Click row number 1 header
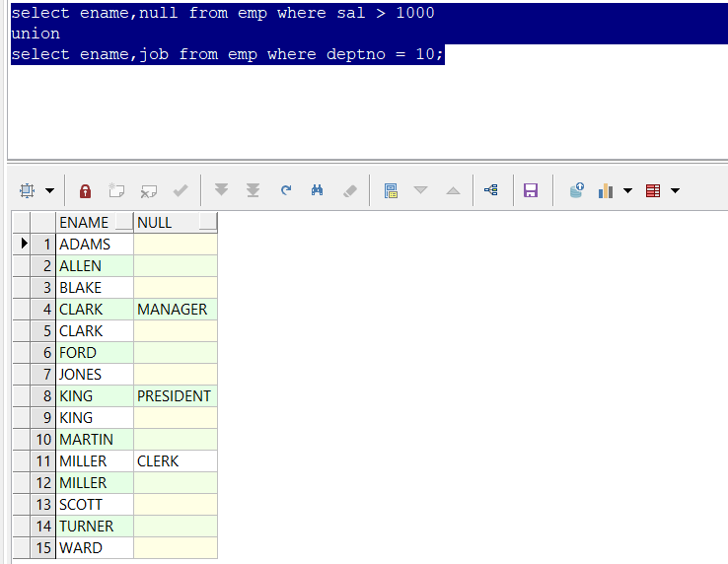Image resolution: width=728 pixels, height=564 pixels. coord(43,245)
